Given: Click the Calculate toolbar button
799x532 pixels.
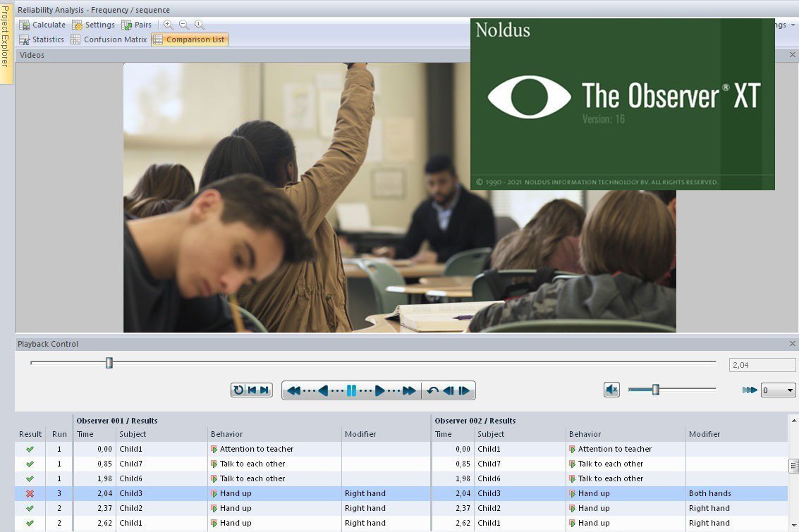Looking at the screenshot, I should click(x=42, y=25).
